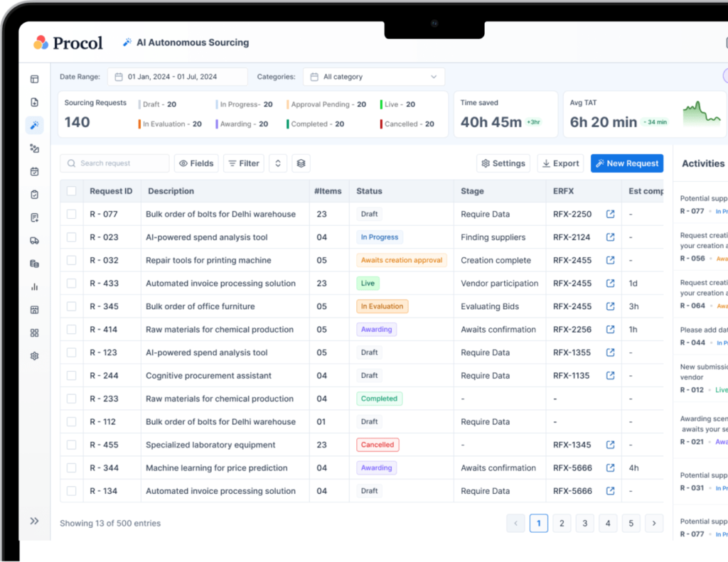Open the All category dropdown
Image resolution: width=728 pixels, height=562 pixels.
(x=374, y=77)
